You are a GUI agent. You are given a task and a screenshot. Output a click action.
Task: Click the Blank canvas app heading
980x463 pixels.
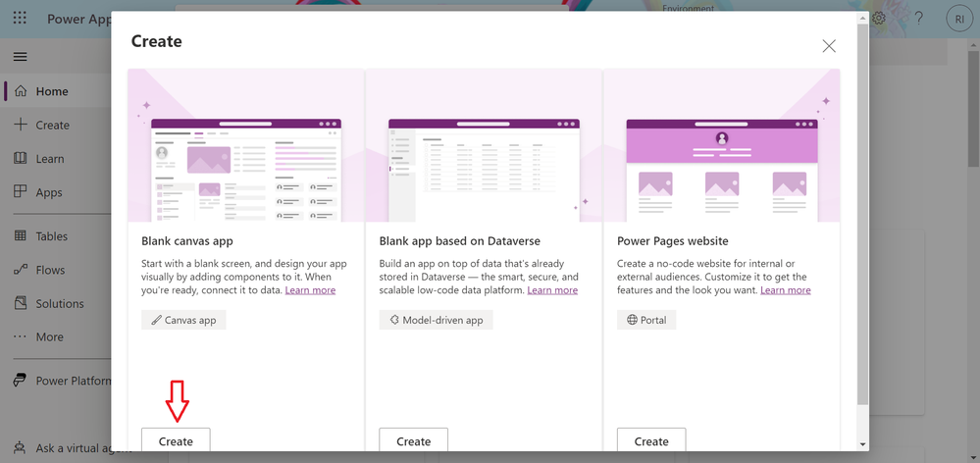(x=187, y=241)
